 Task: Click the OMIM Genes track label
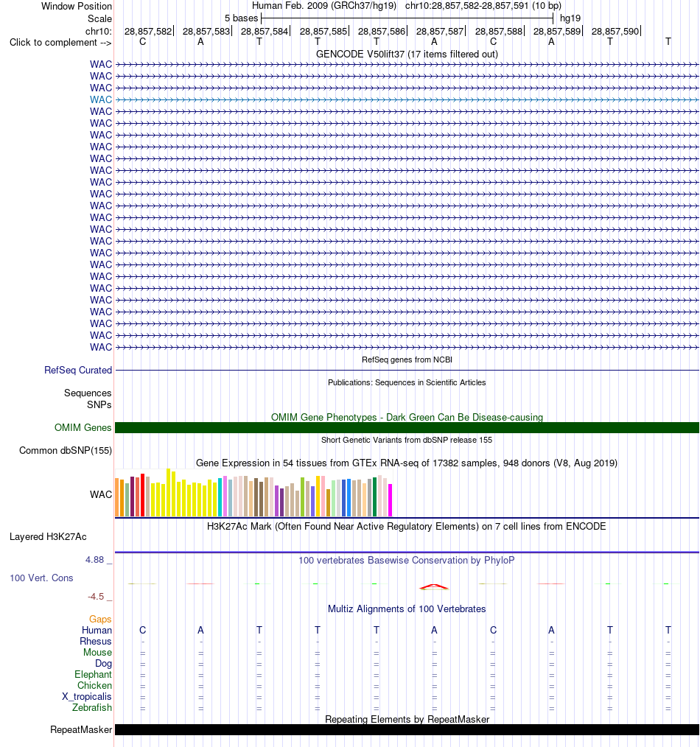(x=83, y=428)
